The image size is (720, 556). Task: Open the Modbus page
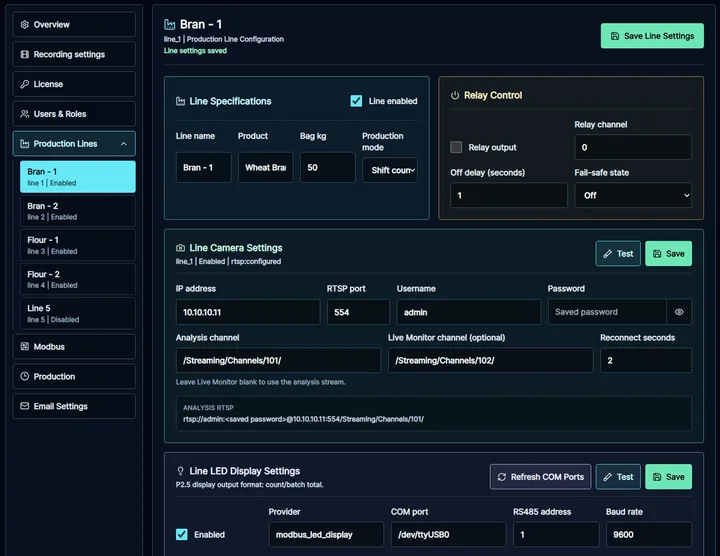[x=74, y=347]
